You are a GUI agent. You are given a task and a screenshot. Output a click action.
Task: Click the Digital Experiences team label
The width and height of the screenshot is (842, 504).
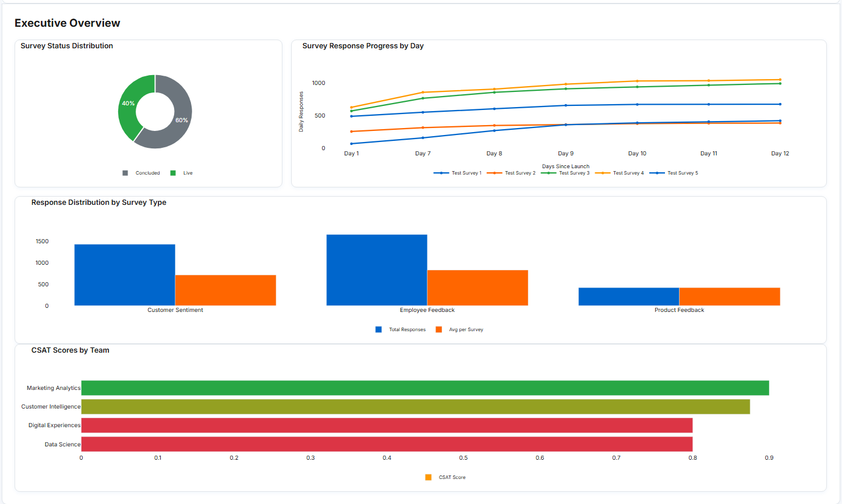tap(55, 425)
